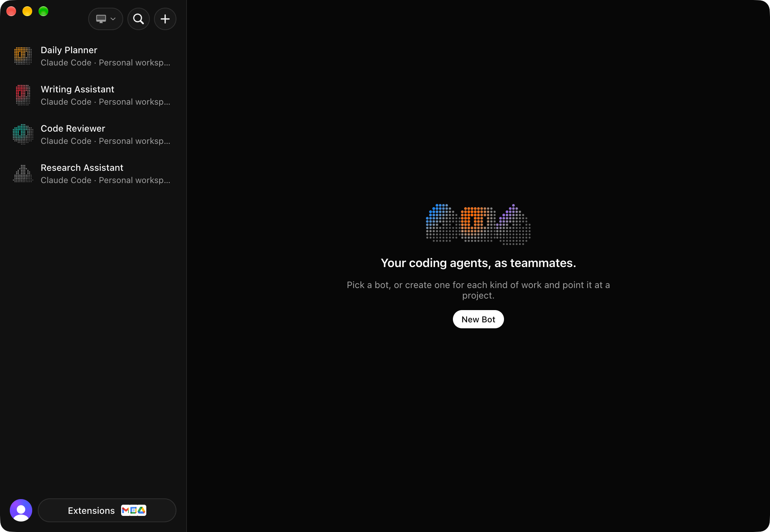Open the Research Assistant bot
The image size is (770, 532).
coord(93,174)
